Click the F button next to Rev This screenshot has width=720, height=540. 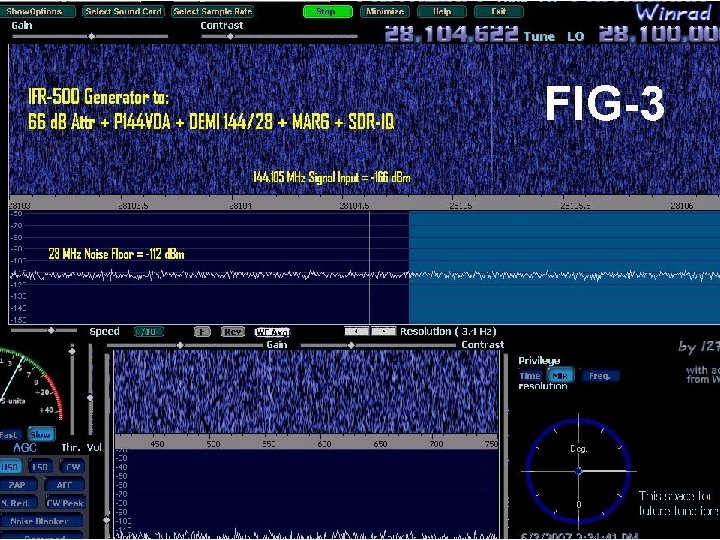[x=202, y=332]
